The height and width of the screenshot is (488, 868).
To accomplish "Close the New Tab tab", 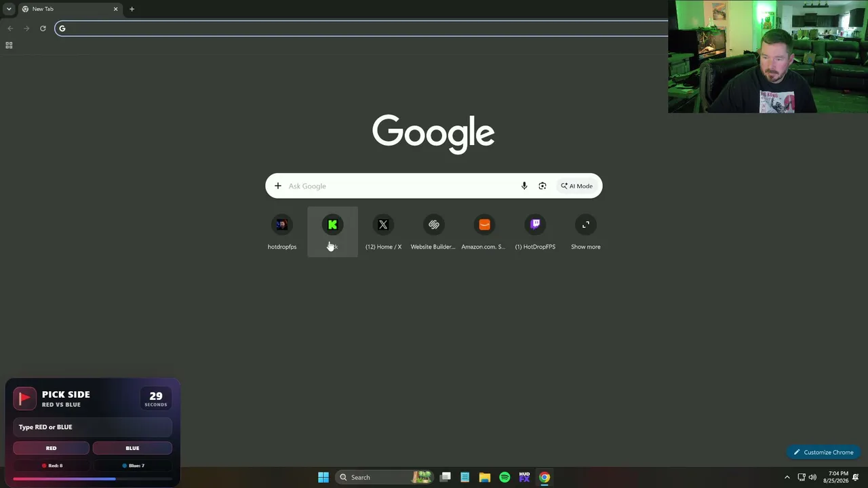I will coord(115,9).
